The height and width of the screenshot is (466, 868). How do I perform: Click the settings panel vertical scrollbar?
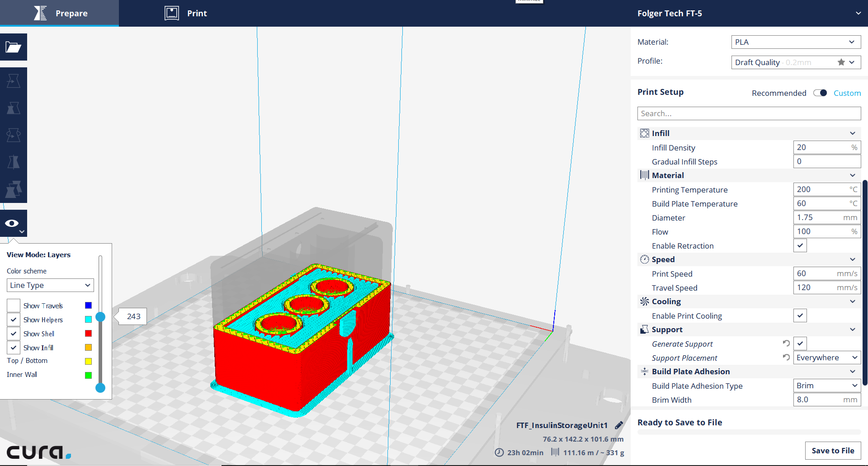click(x=864, y=282)
